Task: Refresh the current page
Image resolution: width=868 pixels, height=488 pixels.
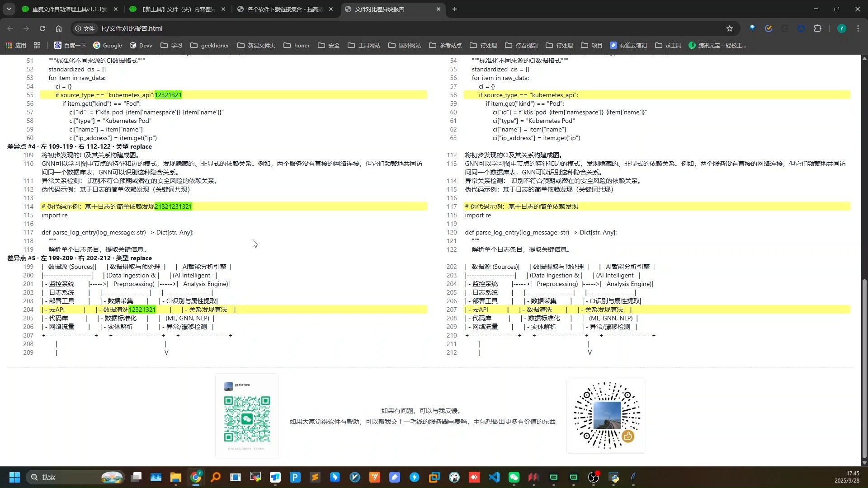Action: [x=42, y=28]
